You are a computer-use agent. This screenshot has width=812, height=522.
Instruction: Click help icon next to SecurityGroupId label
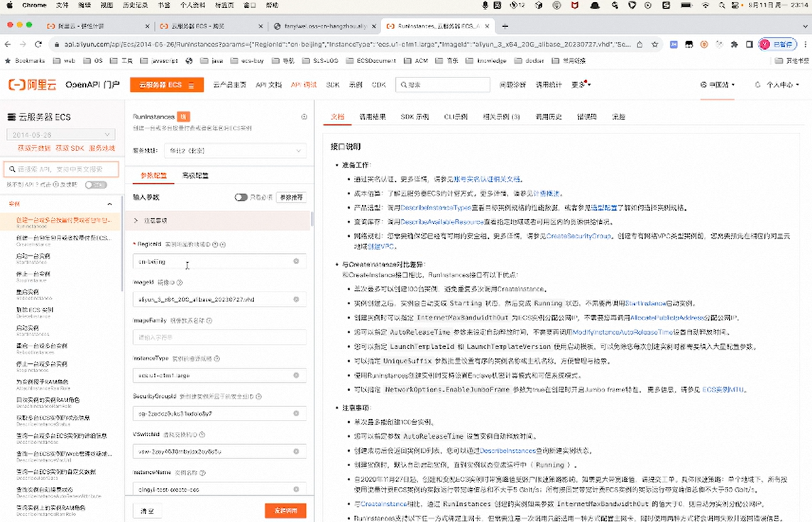258,396
